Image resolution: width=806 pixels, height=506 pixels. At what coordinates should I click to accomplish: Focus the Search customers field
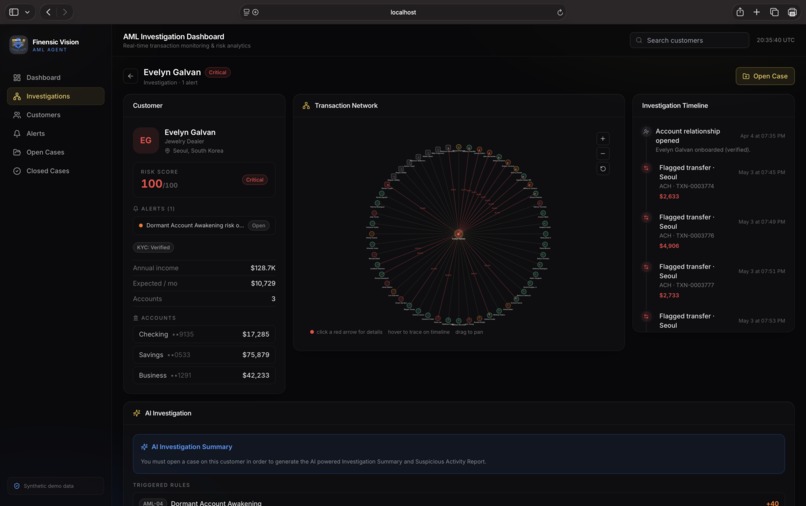tap(689, 40)
